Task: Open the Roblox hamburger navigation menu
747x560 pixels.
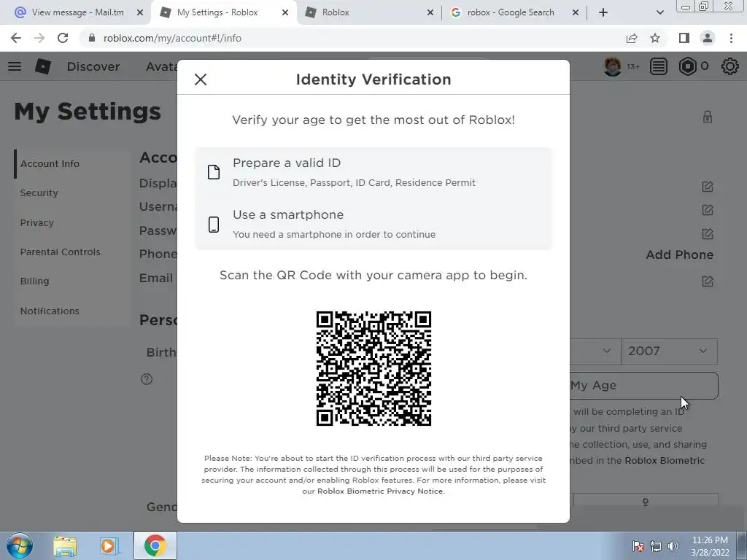Action: click(x=15, y=66)
